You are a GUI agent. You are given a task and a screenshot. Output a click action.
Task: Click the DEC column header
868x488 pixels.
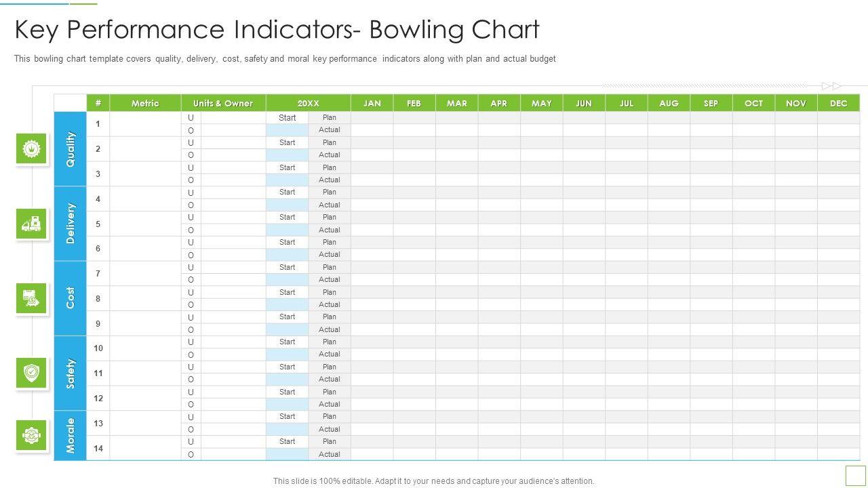tap(838, 103)
